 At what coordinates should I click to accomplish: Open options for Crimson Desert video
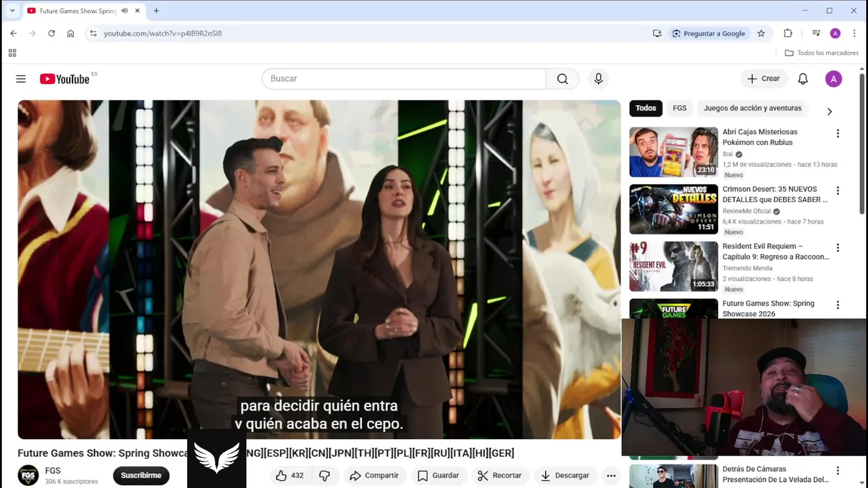click(x=837, y=190)
